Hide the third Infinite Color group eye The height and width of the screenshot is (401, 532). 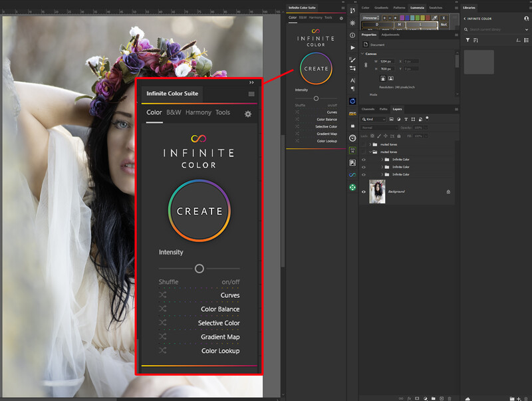pyautogui.click(x=364, y=175)
